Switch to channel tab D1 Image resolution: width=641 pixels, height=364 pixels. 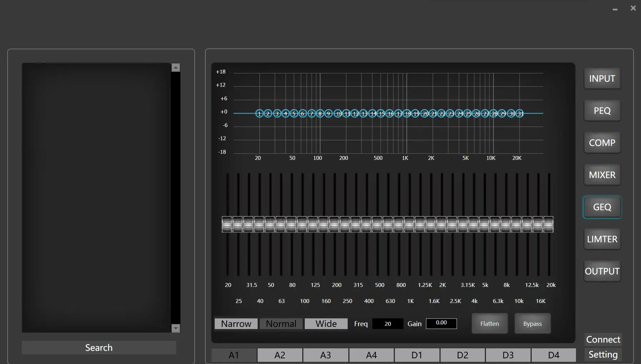[417, 355]
